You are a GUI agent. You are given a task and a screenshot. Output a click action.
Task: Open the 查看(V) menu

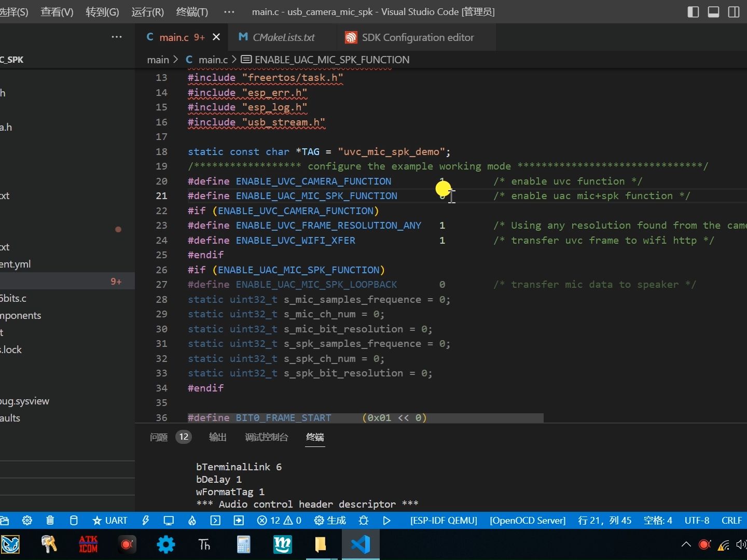click(x=57, y=11)
